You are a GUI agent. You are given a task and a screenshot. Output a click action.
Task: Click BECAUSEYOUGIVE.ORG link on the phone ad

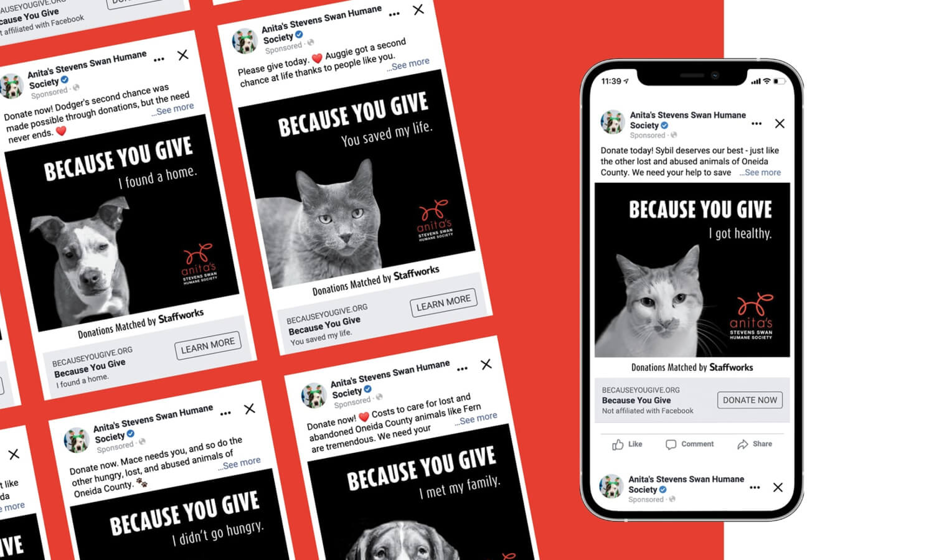641,390
